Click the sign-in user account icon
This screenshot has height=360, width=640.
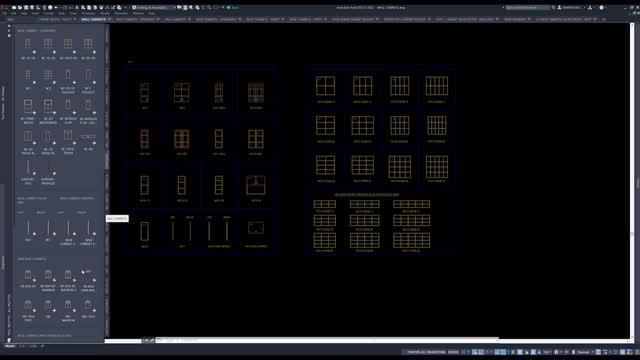coord(560,7)
